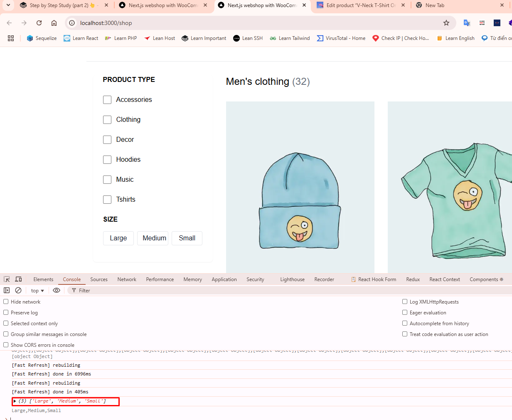
Task: Click the live expression eye icon
Action: click(57, 290)
